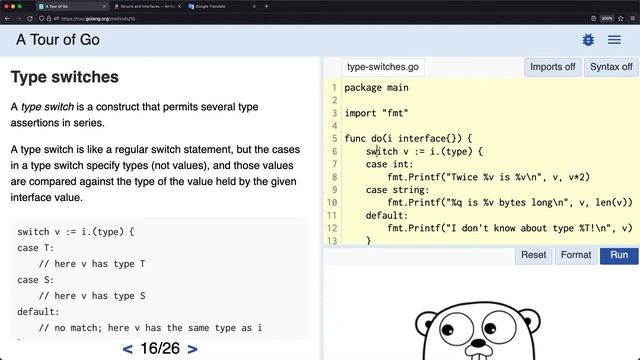Select the type-switches.go file tab

[x=383, y=67]
